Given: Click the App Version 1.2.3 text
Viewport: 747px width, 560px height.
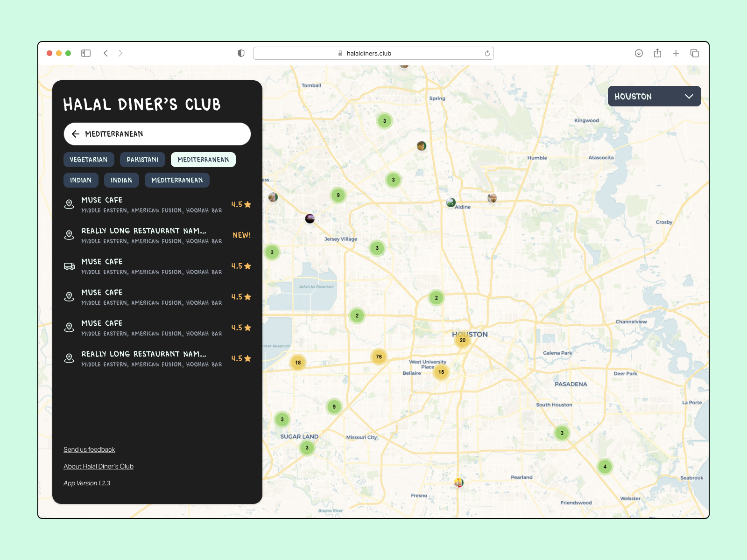Looking at the screenshot, I should click(87, 483).
